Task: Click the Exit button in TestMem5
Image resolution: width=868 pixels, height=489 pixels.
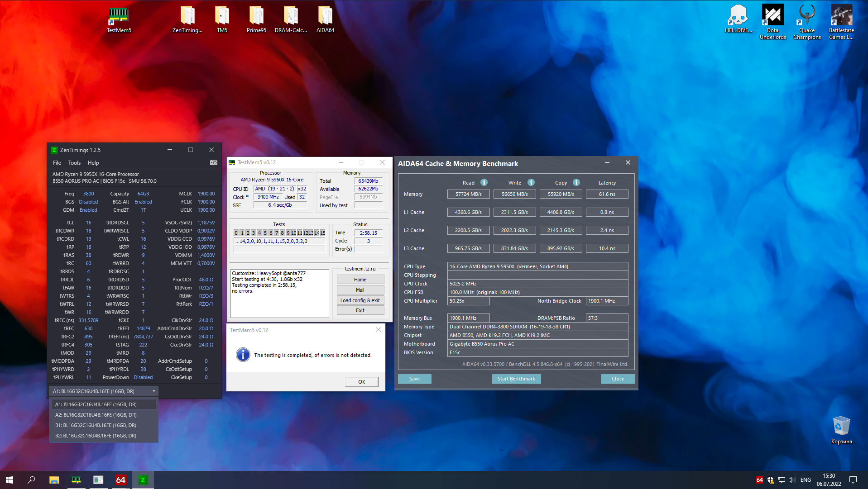Action: (360, 310)
